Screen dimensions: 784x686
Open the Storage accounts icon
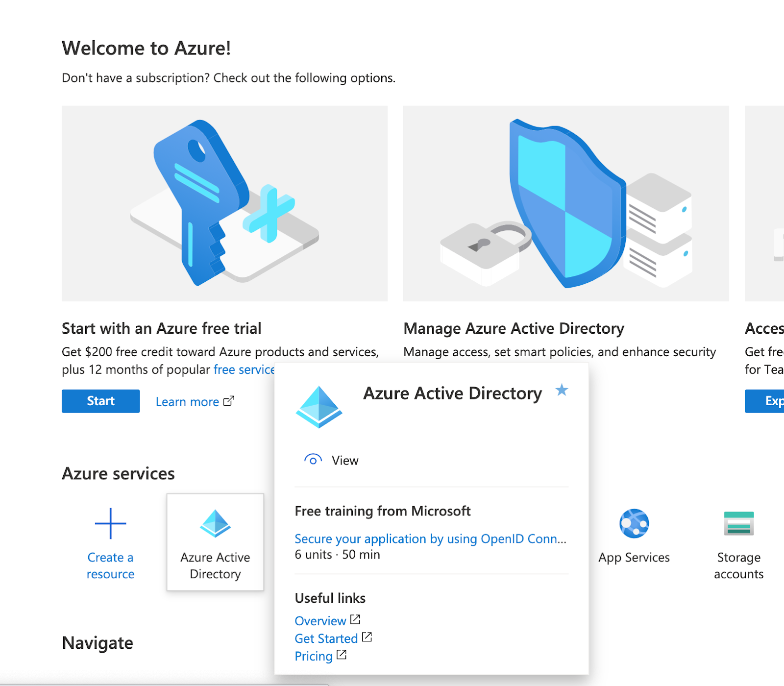739,523
